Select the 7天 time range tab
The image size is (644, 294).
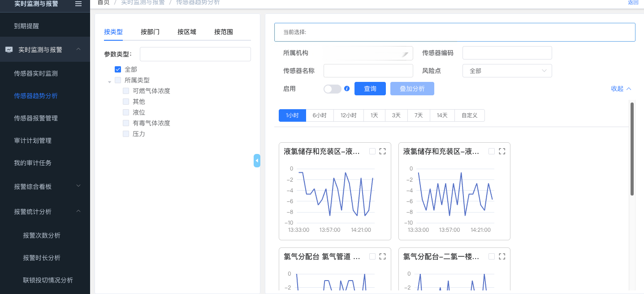pyautogui.click(x=419, y=115)
